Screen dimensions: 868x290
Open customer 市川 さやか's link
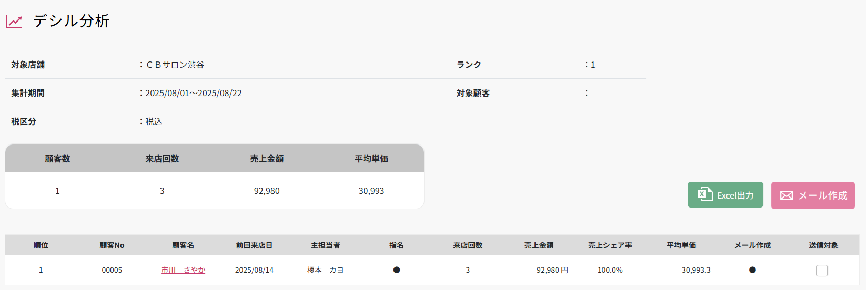[x=183, y=270]
